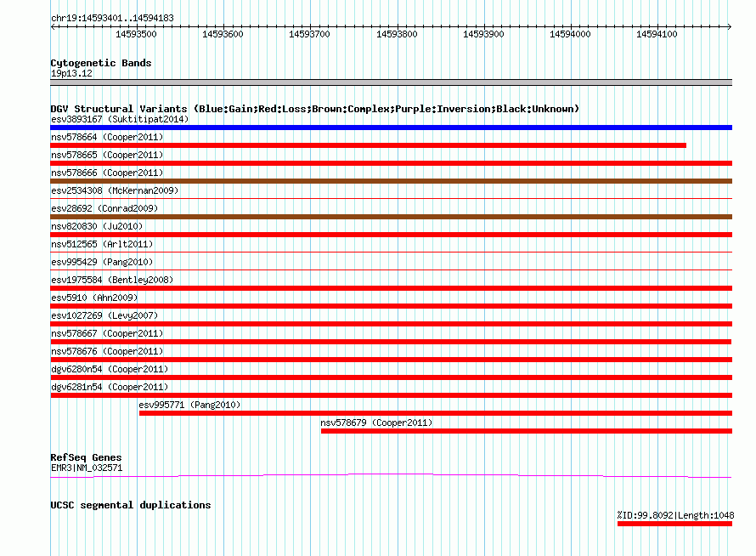Image resolution: width=756 pixels, height=556 pixels.
Task: Click the ruler's right arrow end
Action: pyautogui.click(x=730, y=27)
